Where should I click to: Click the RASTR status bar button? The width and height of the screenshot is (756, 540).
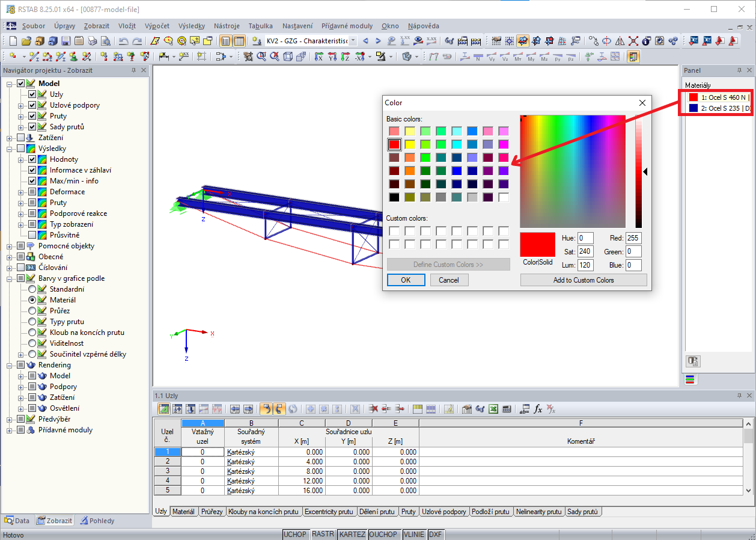[x=323, y=534]
